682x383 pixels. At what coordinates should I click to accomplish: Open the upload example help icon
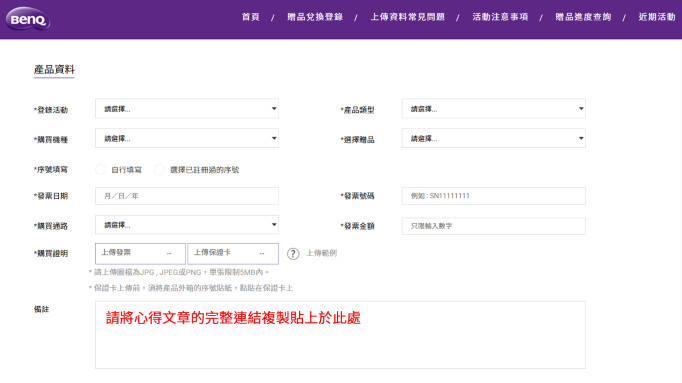click(293, 254)
